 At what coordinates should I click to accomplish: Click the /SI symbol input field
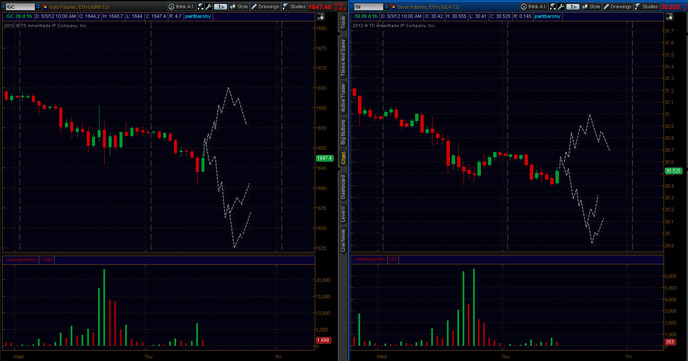click(369, 7)
